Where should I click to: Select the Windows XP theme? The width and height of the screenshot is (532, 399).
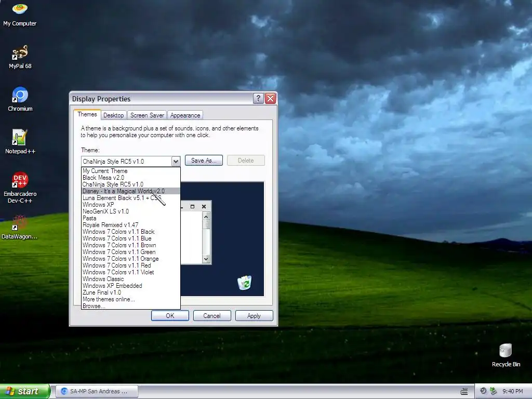131,205
